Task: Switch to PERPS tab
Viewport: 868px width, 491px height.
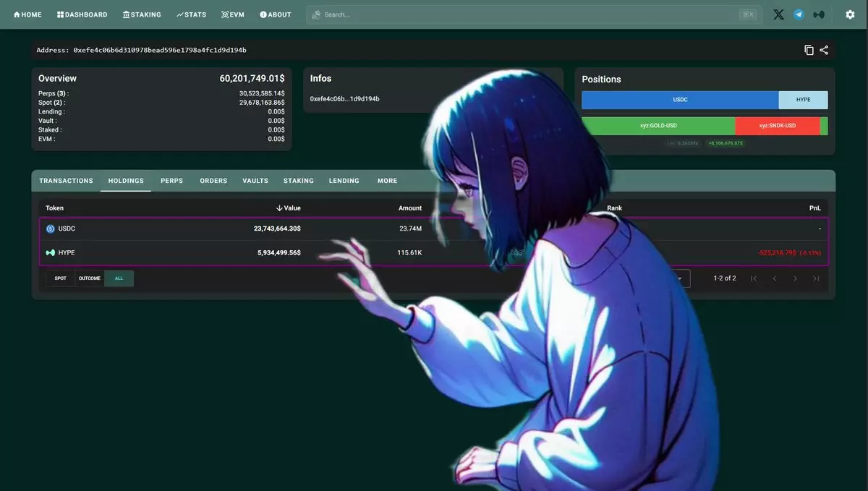Action: click(171, 181)
